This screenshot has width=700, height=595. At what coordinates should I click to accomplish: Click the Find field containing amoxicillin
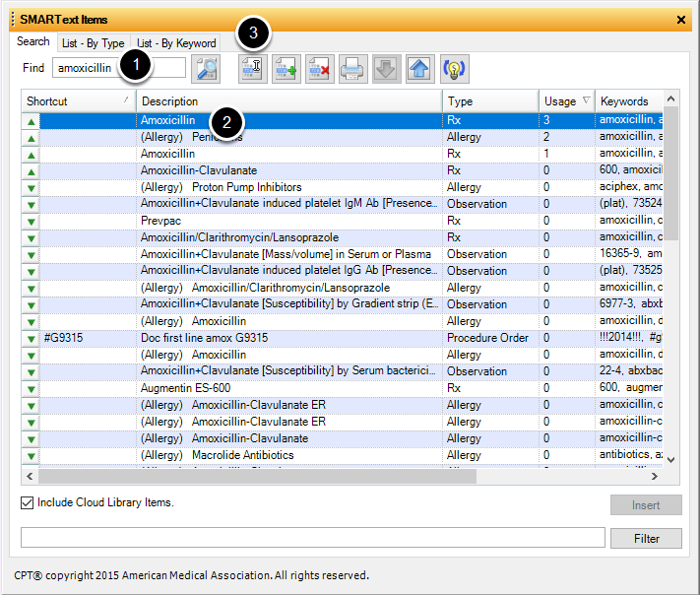point(119,68)
